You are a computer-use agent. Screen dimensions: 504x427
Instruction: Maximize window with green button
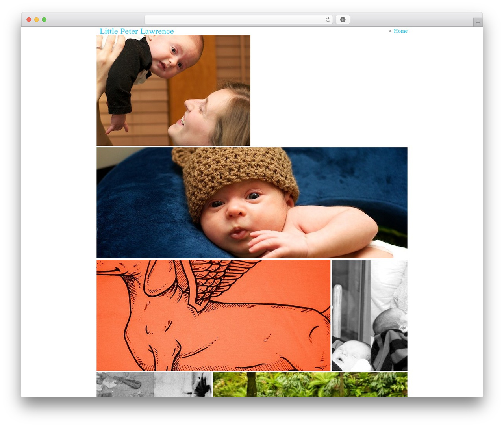44,20
